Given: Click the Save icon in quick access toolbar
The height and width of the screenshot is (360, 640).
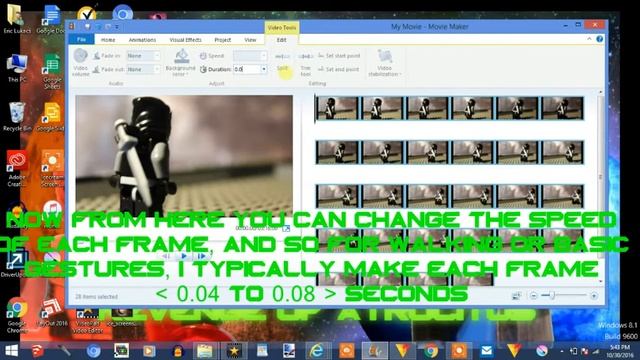Looking at the screenshot, I should point(87,27).
